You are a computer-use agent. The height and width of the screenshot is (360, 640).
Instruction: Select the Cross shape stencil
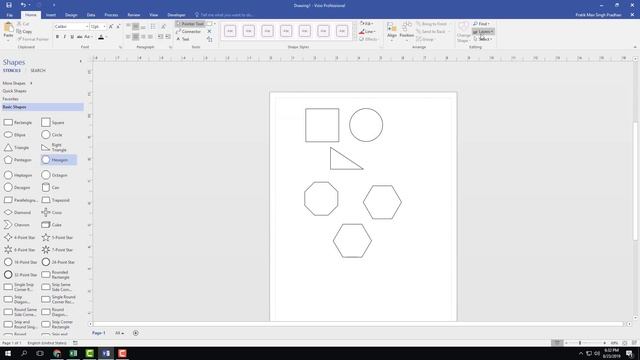coord(52,212)
